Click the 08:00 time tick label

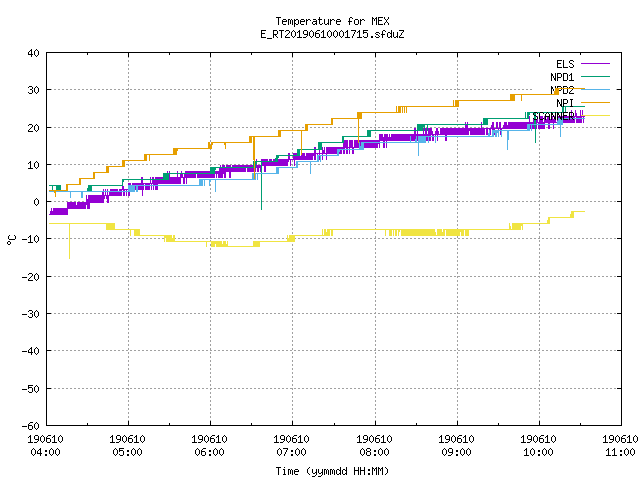coord(374,452)
